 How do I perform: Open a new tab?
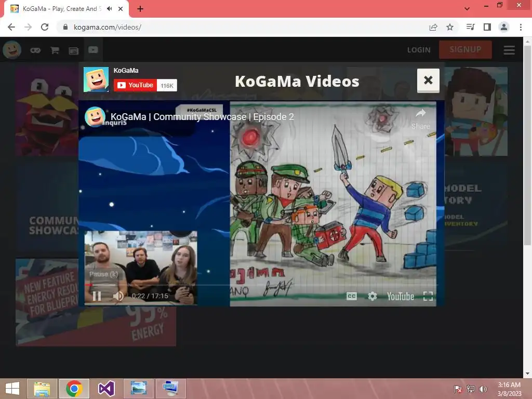[140, 9]
